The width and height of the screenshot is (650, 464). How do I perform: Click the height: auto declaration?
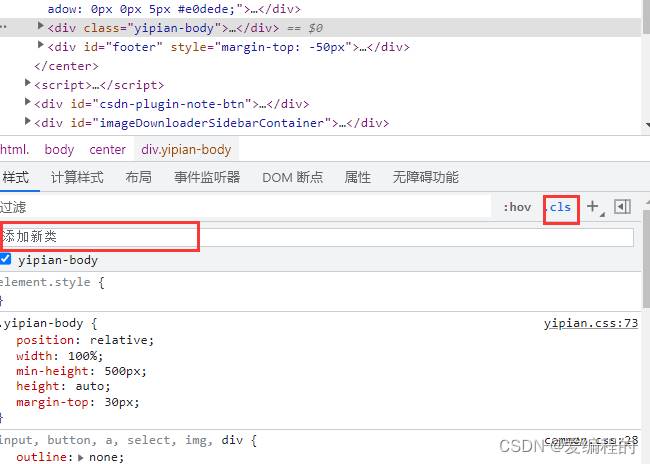[x=63, y=386]
